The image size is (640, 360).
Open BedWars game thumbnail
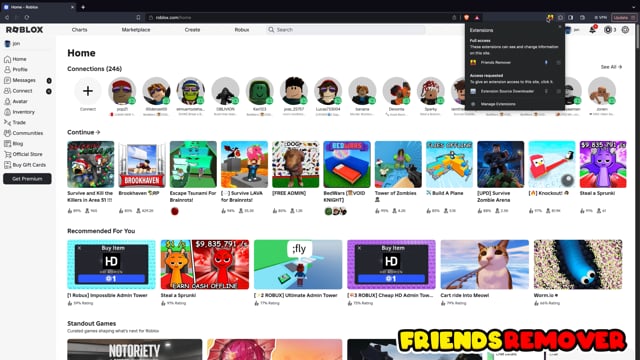[347, 164]
